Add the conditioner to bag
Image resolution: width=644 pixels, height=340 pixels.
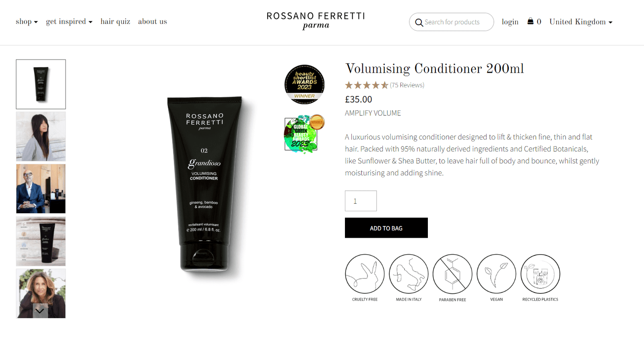tap(386, 228)
